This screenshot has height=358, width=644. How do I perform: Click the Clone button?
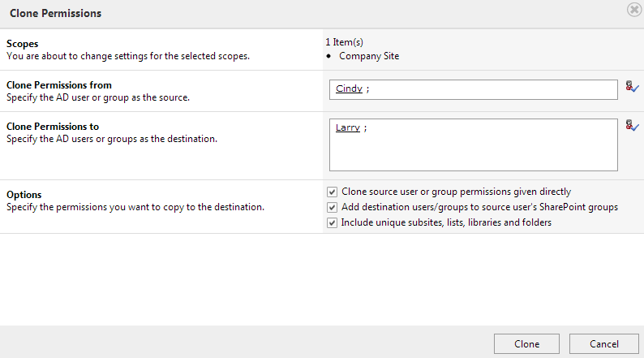(x=526, y=344)
